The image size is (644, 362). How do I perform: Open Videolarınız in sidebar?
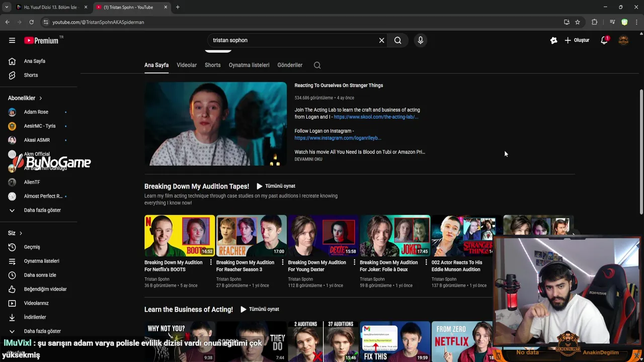pos(36,303)
